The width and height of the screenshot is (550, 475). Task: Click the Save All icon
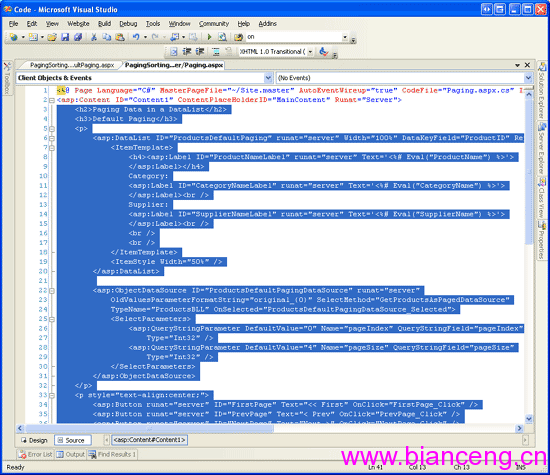(x=78, y=37)
